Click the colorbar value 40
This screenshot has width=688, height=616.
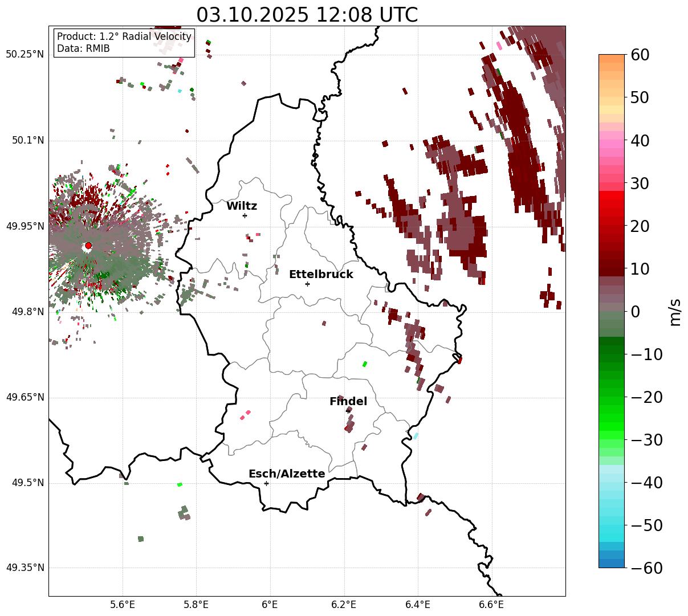(640, 141)
